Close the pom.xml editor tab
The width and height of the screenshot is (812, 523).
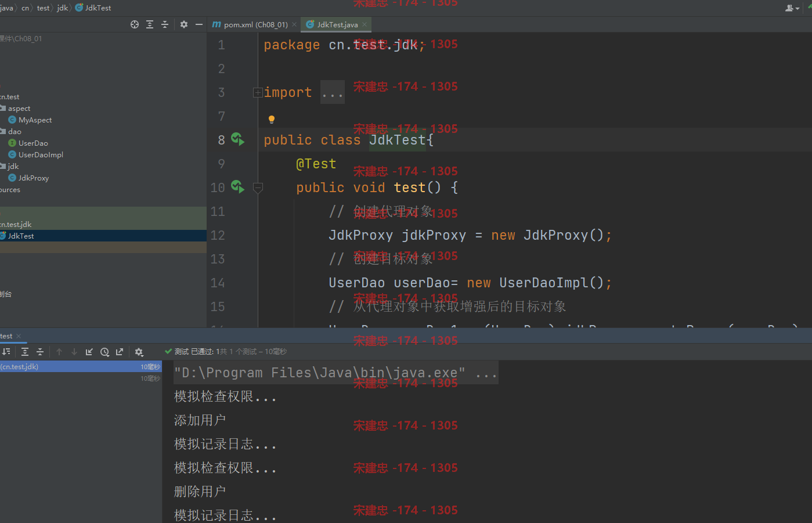(294, 24)
